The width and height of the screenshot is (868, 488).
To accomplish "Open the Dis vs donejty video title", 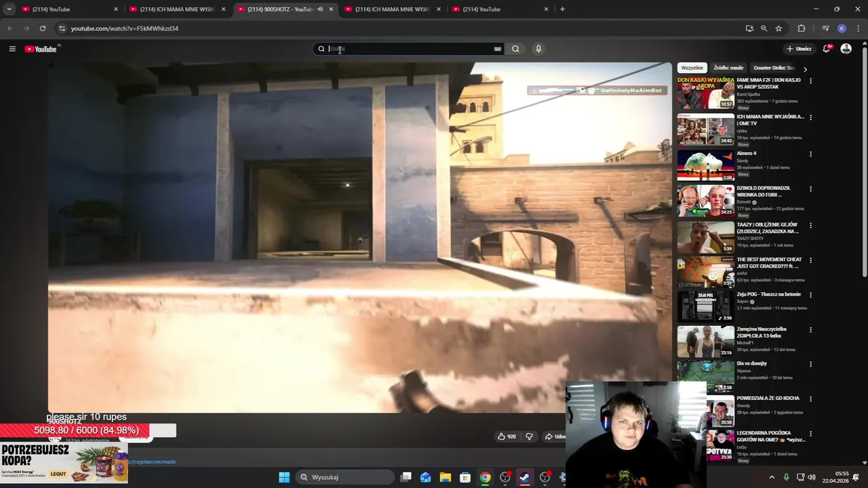I will [752, 363].
